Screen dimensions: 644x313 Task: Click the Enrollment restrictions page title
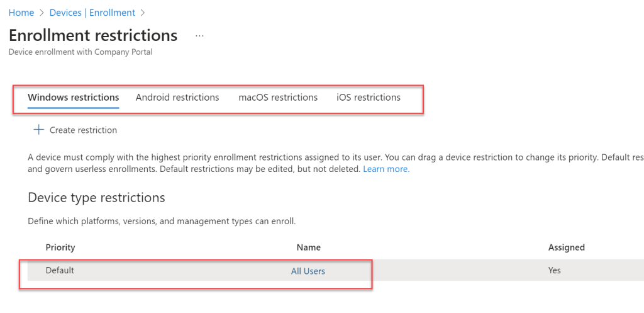pos(93,35)
